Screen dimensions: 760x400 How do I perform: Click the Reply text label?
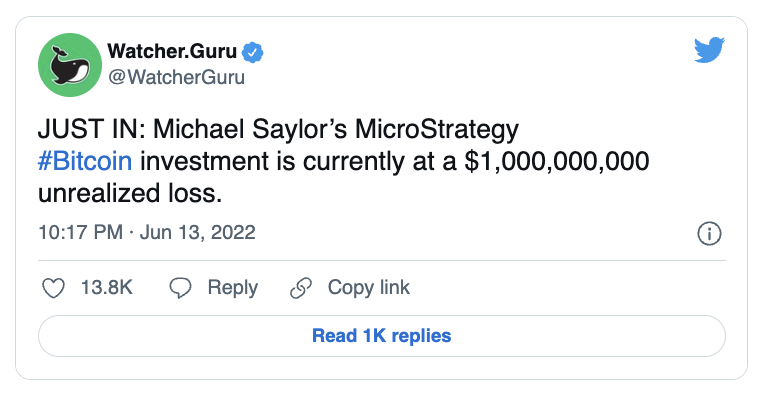[x=232, y=288]
